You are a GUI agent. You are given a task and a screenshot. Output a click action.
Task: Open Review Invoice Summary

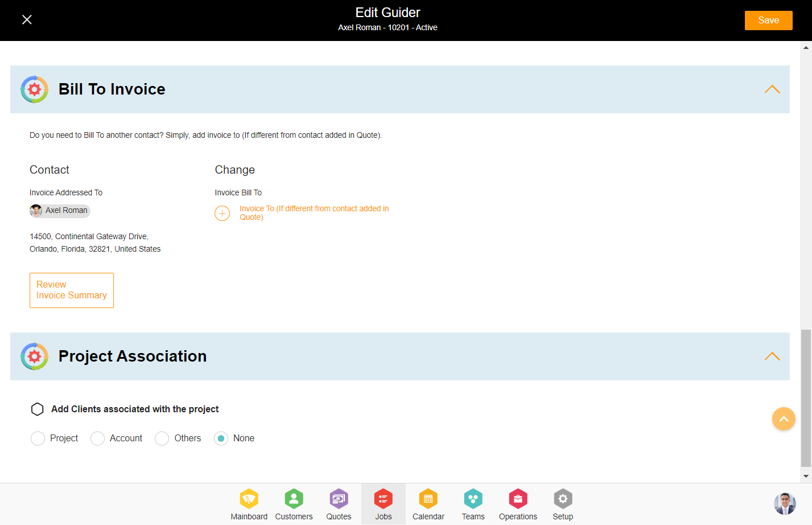(72, 290)
